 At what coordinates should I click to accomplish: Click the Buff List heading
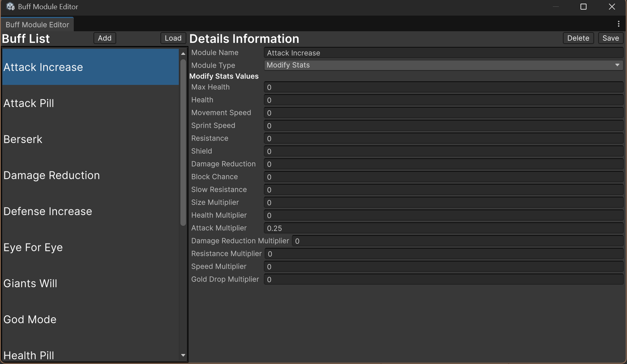click(x=26, y=39)
